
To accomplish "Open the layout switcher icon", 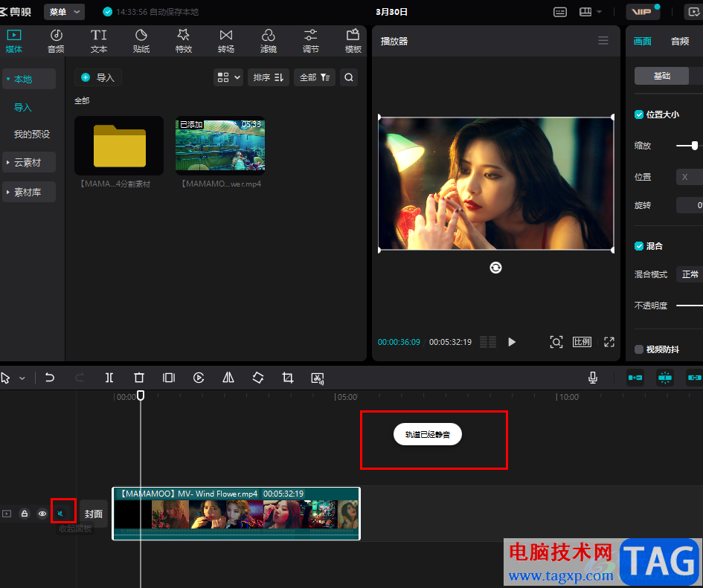I will click(x=585, y=12).
